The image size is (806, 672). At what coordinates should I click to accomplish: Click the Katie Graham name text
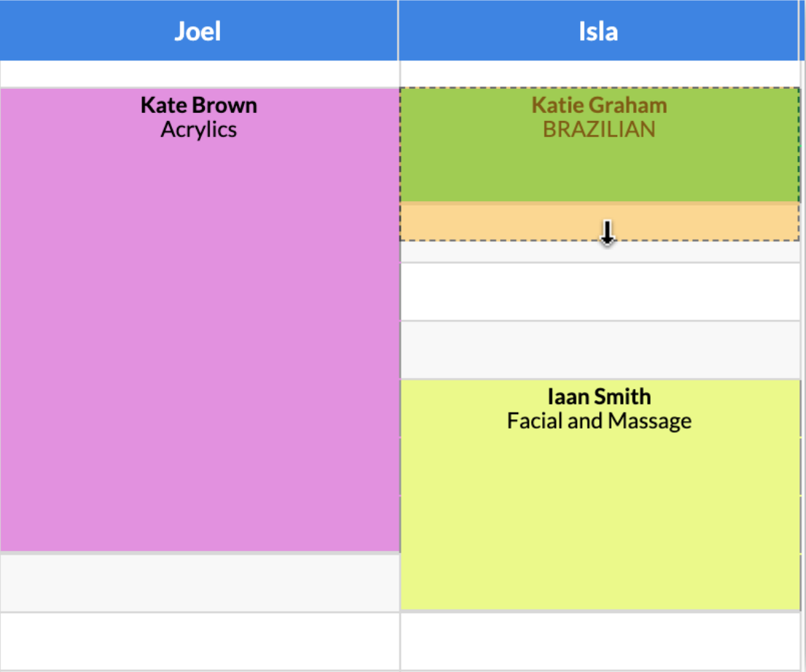tap(598, 105)
